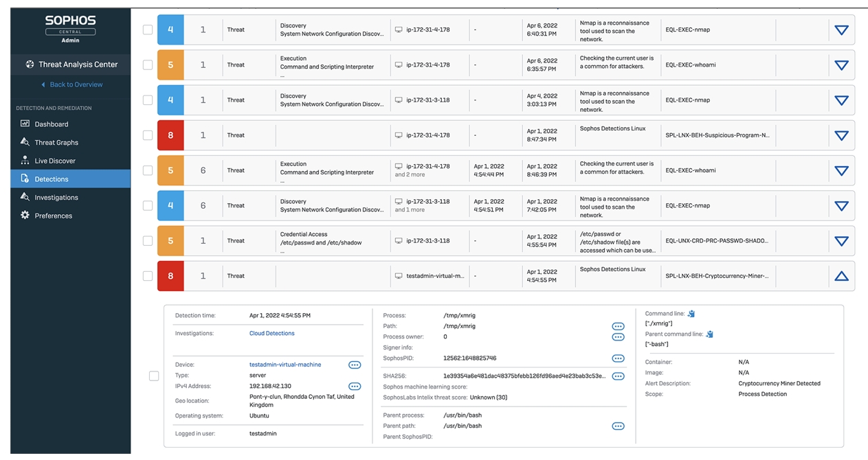Expand the PASSWD-SHADOW credential access row
The height and width of the screenshot is (460, 868).
(841, 241)
